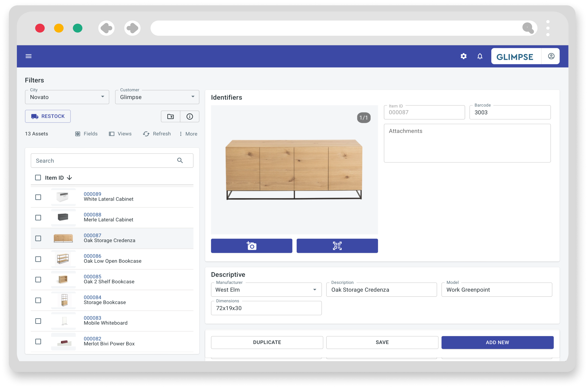The height and width of the screenshot is (388, 588).
Task: Open the hamburger navigation menu
Action: coord(28,56)
